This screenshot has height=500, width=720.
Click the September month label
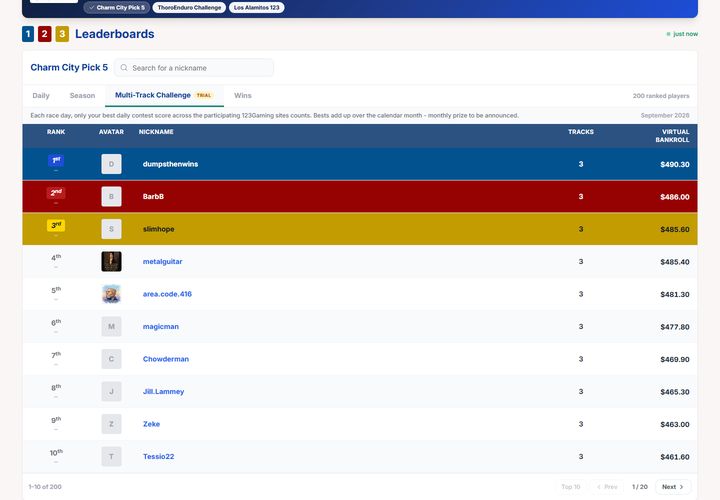(x=665, y=116)
